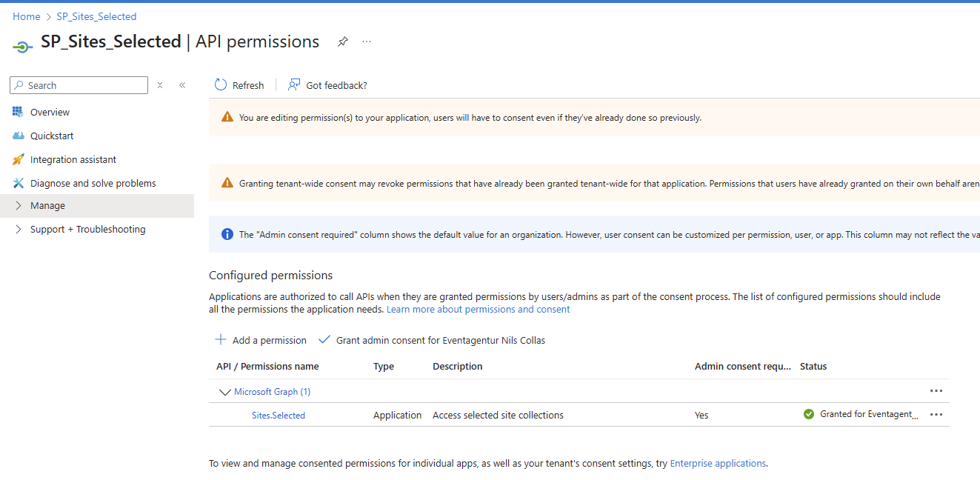Open the more options for Sites.Selected row
Image resolution: width=980 pixels, height=480 pixels.
tap(936, 415)
